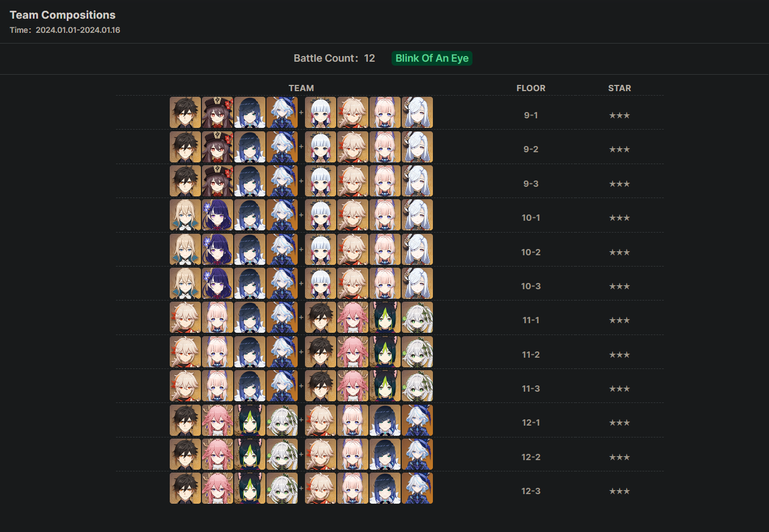Click the STAR column header
This screenshot has height=532, width=769.
620,88
